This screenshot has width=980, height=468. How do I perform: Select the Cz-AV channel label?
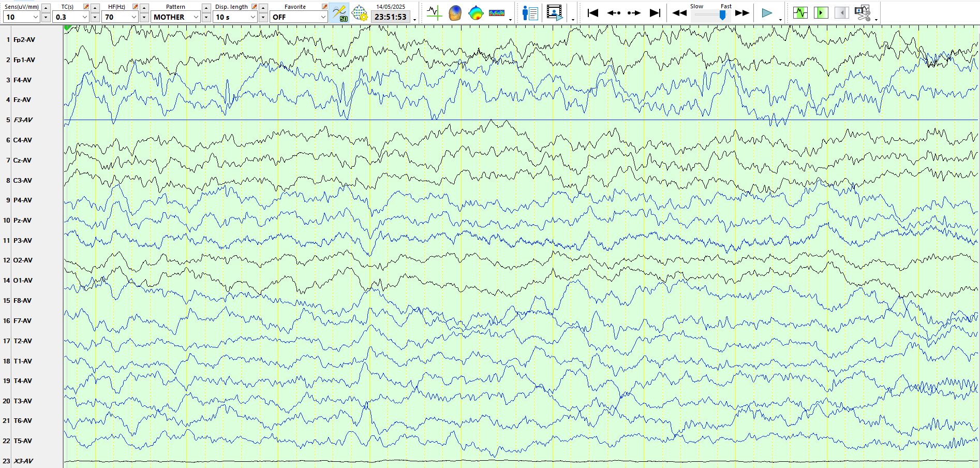[x=23, y=160]
